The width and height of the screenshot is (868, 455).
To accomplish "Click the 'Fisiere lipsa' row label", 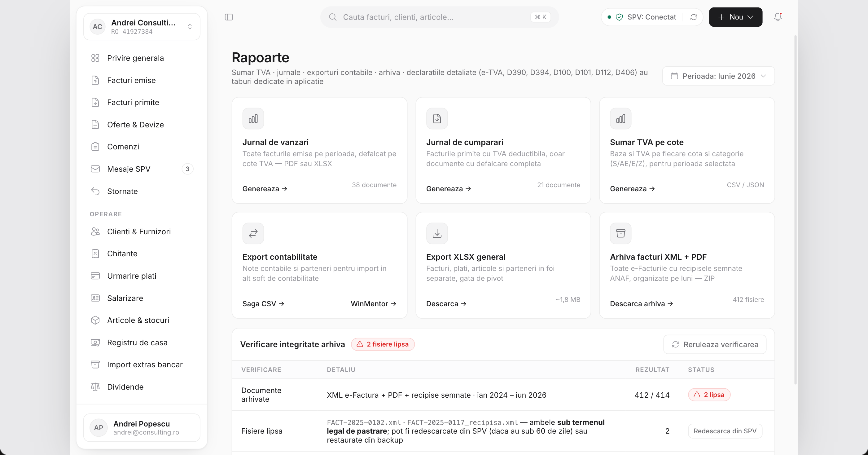I will pyautogui.click(x=261, y=431).
